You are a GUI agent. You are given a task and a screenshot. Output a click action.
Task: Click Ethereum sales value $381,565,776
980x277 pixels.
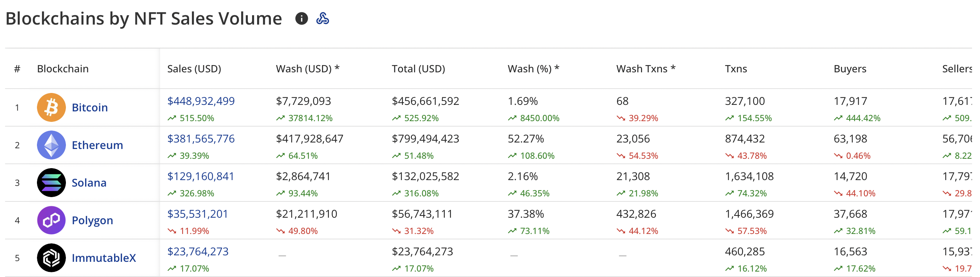[201, 139]
